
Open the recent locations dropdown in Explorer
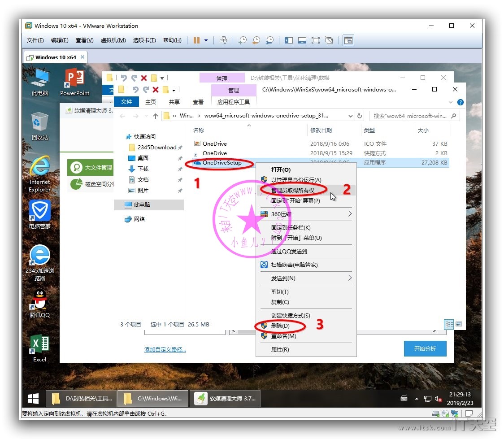pyautogui.click(x=147, y=116)
